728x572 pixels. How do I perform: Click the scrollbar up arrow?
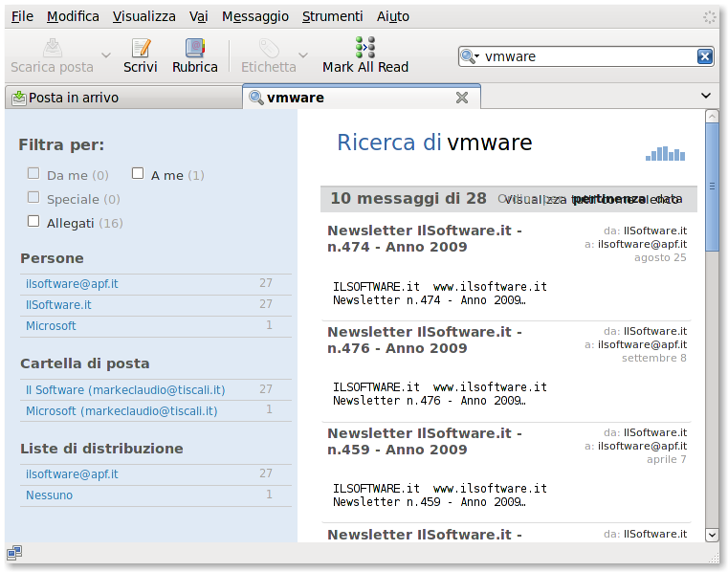point(712,116)
